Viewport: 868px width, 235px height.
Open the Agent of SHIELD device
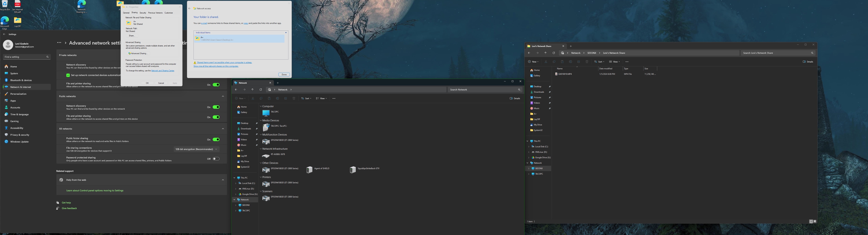coord(318,170)
